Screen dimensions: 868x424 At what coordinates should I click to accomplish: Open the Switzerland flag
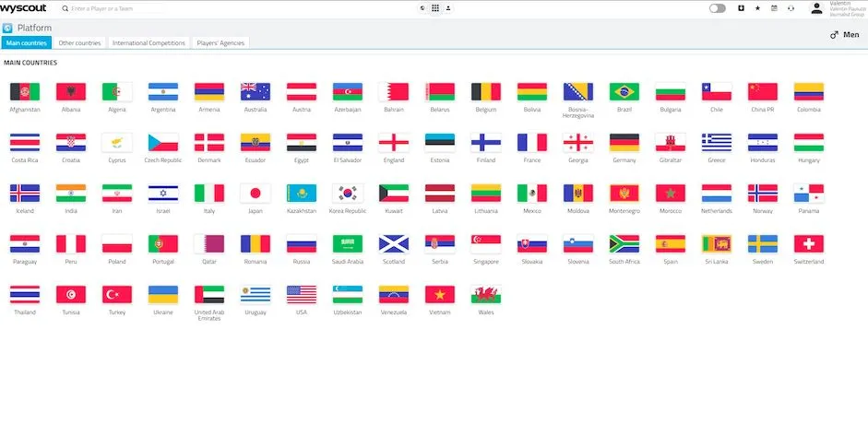[809, 243]
